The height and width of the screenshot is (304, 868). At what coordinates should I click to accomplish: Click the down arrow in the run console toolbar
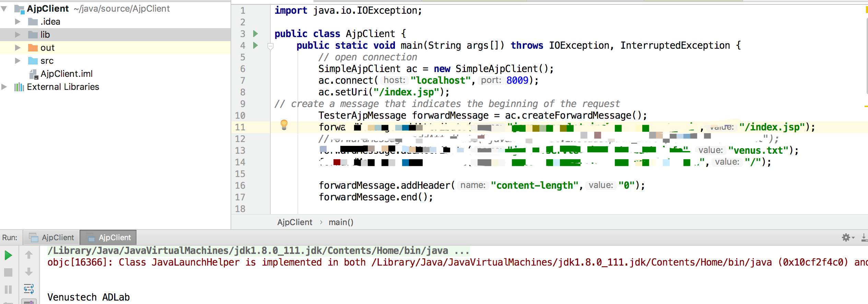(29, 272)
